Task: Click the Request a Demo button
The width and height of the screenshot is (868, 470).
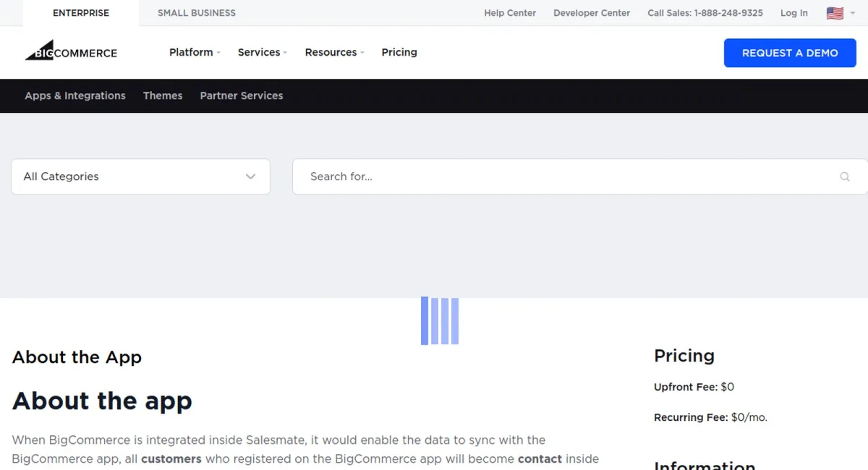Action: (x=790, y=53)
